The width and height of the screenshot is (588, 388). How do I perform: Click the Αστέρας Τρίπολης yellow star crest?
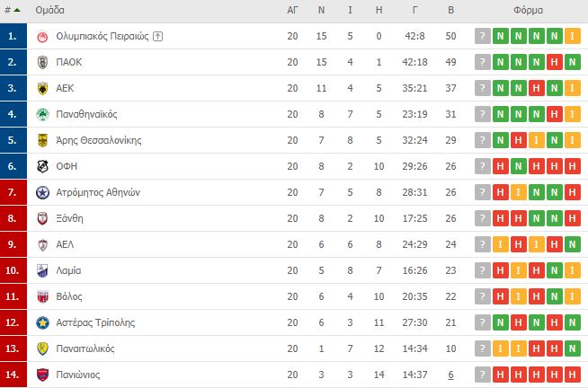pyautogui.click(x=43, y=322)
